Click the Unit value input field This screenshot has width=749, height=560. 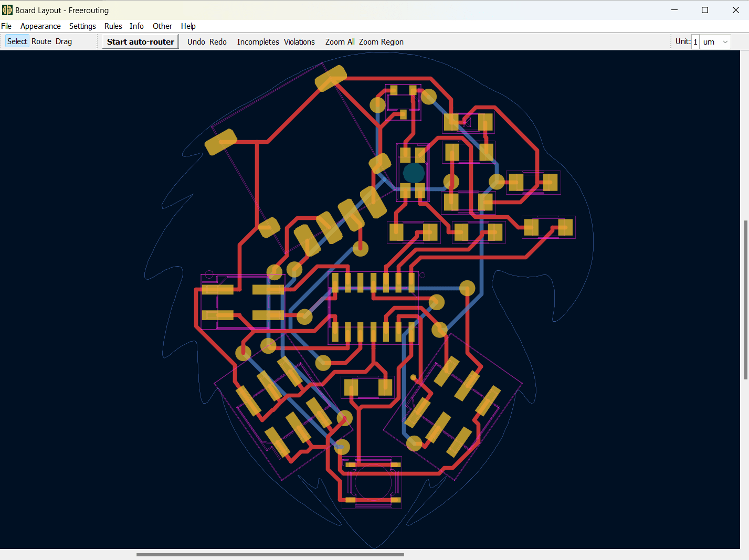click(x=695, y=42)
